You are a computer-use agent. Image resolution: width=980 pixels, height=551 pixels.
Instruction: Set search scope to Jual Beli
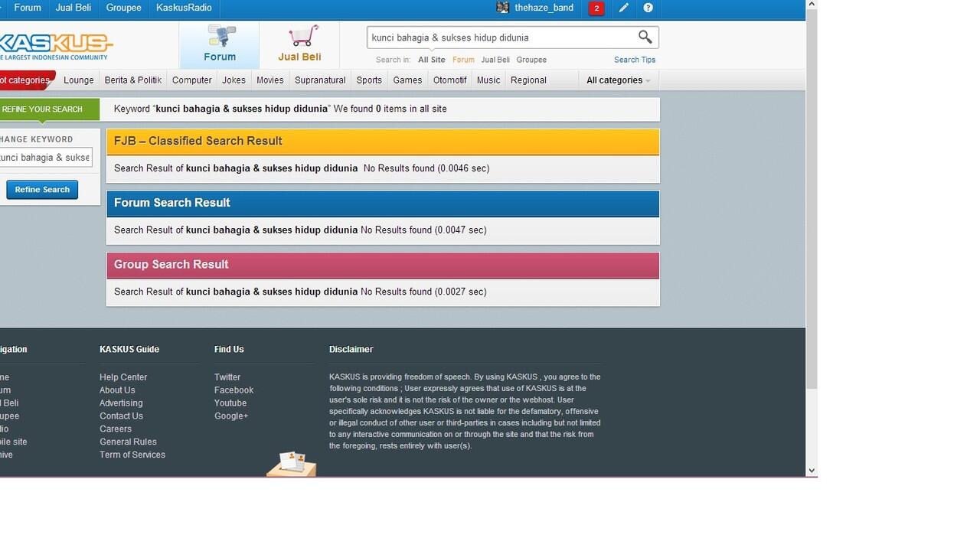[495, 60]
